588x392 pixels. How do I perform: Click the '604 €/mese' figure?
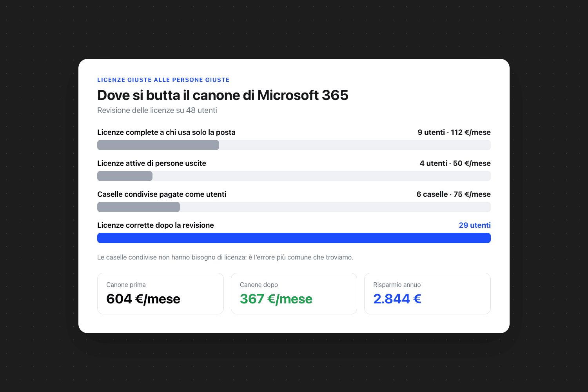(x=143, y=299)
